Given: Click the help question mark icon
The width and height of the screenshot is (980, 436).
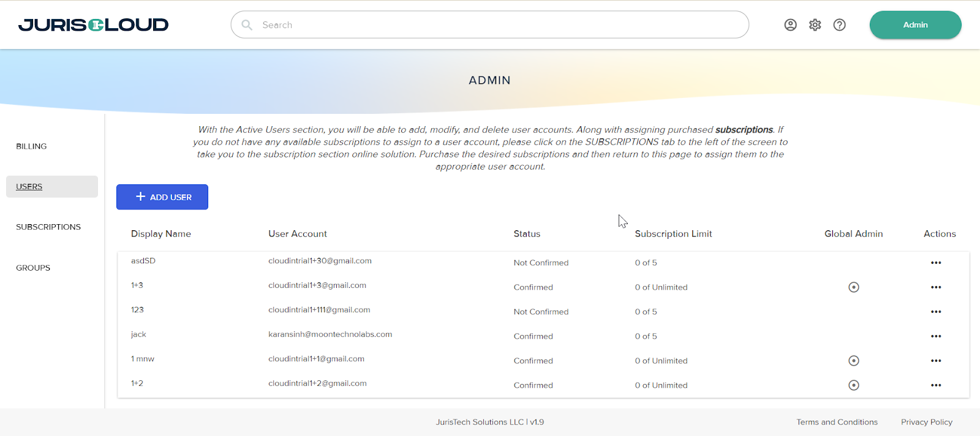Looking at the screenshot, I should click(839, 24).
